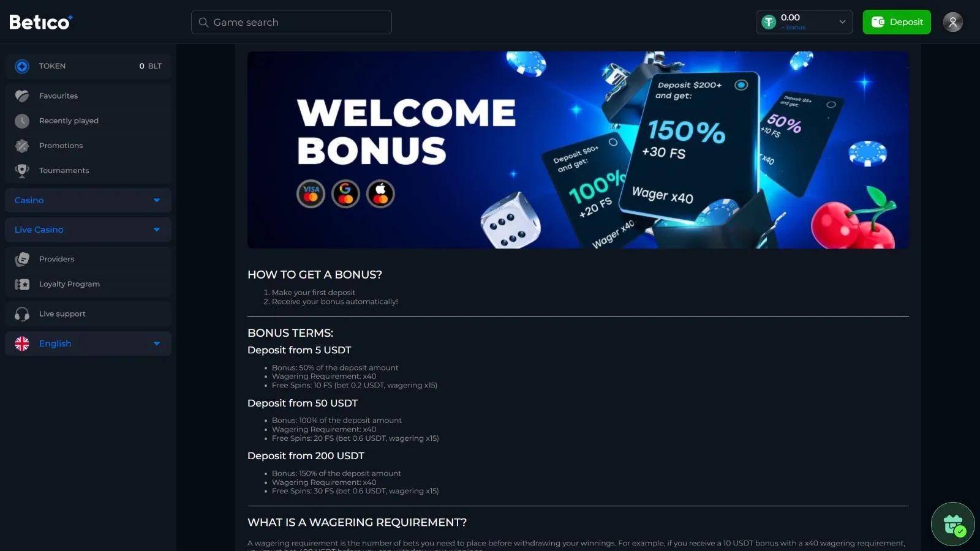The height and width of the screenshot is (551, 980).
Task: Expand the Live Casino section
Action: (x=88, y=230)
